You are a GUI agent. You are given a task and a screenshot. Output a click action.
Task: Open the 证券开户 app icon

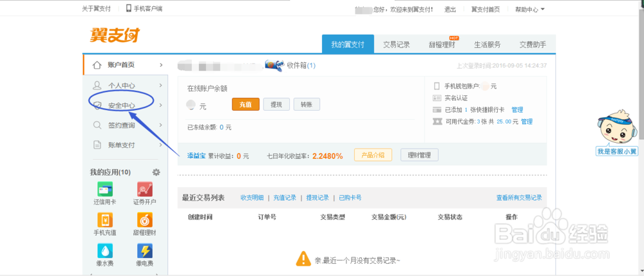(x=144, y=189)
